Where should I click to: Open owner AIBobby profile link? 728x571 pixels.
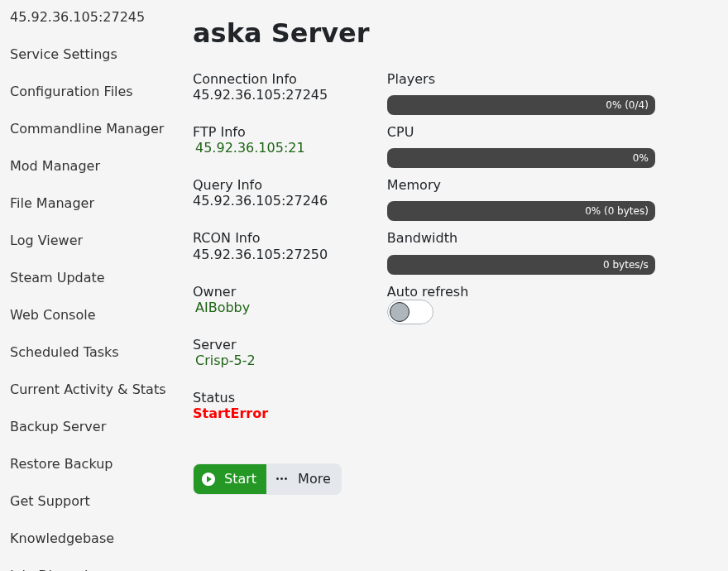click(223, 308)
